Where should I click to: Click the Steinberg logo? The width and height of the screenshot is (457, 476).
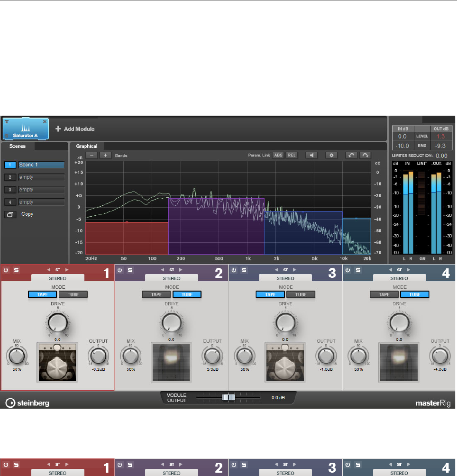coord(27,403)
